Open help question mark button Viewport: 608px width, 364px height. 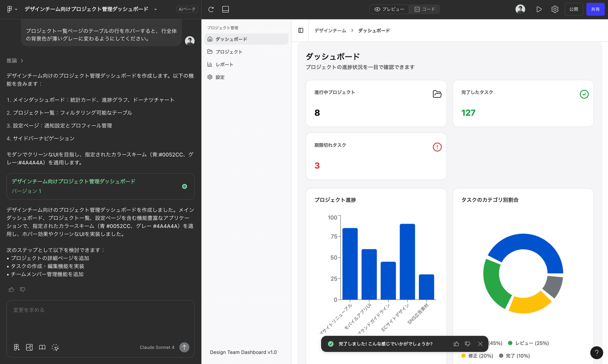pyautogui.click(x=597, y=353)
